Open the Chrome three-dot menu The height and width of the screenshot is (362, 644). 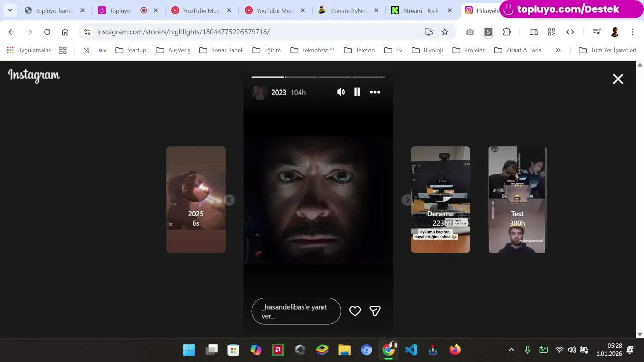tap(633, 32)
